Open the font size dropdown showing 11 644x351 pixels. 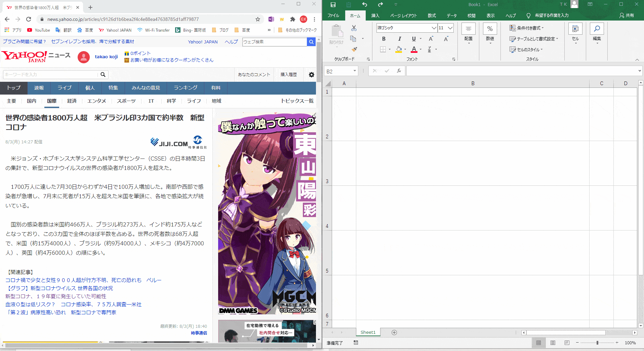(450, 28)
